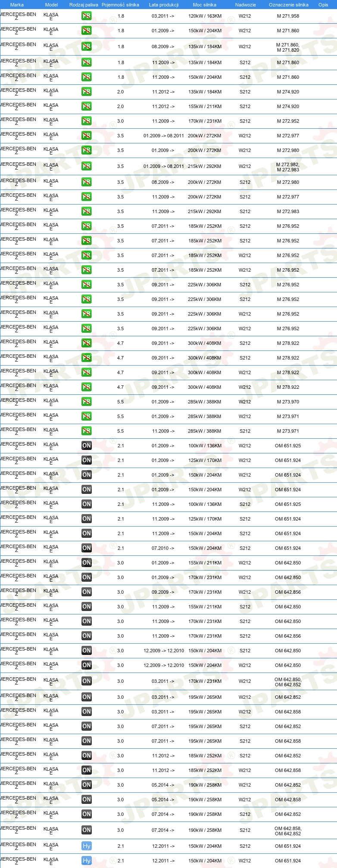337x868 pixels.
Task: Click the ON icon in the 12.2009 -> 12.2010 S212 row
Action: [87, 651]
